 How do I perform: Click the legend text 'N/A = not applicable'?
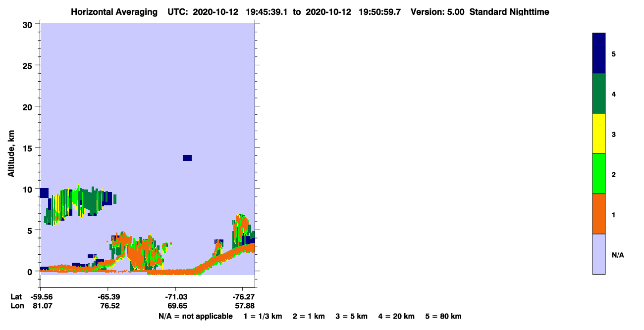196,317
